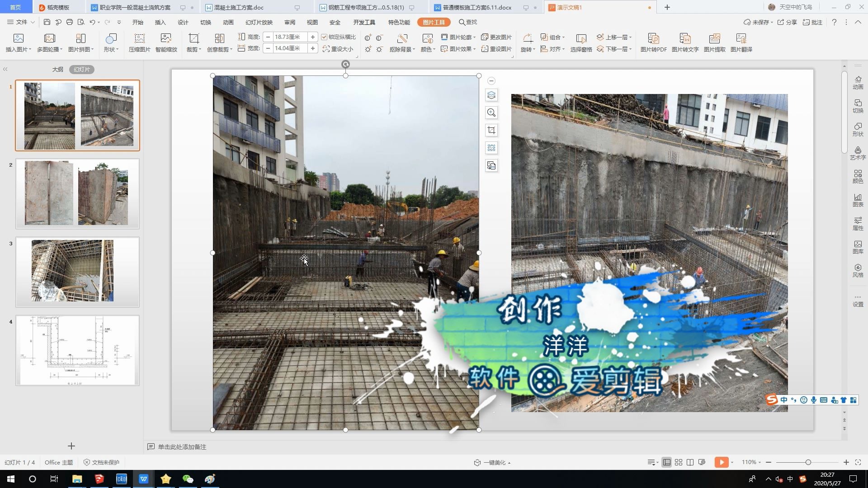Switch to slide sorter view icon
Image resolution: width=868 pixels, height=488 pixels.
[679, 462]
